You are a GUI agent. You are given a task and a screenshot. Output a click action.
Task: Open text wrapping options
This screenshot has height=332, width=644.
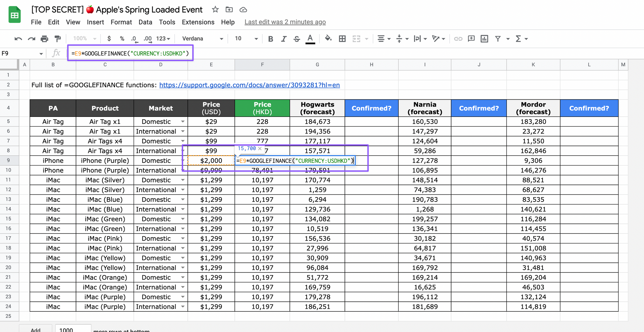420,39
